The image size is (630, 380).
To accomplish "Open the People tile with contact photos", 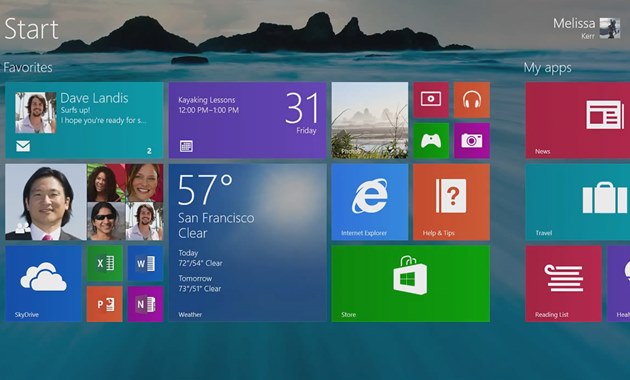I will pyautogui.click(x=84, y=202).
